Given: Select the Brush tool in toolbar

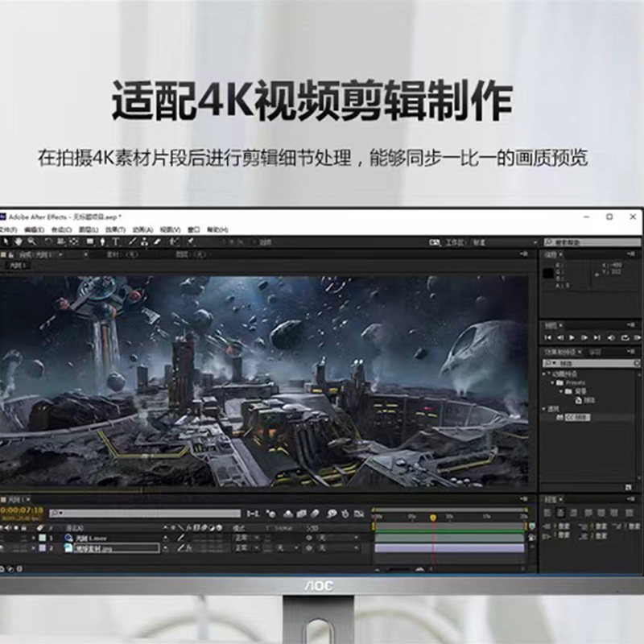Looking at the screenshot, I should click(x=132, y=242).
